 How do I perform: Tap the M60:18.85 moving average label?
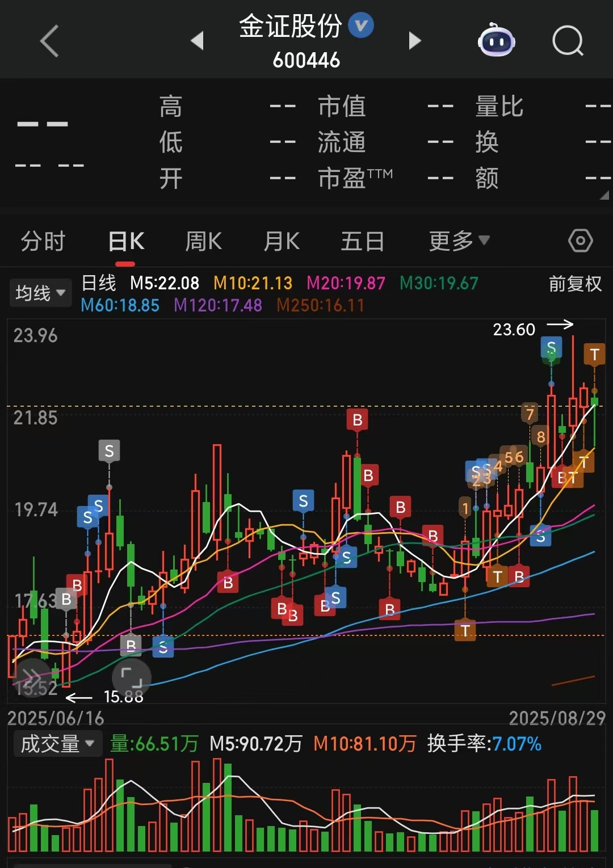pos(120,305)
